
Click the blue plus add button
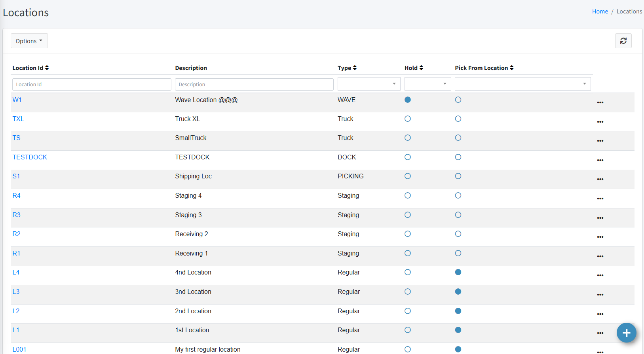[626, 333]
